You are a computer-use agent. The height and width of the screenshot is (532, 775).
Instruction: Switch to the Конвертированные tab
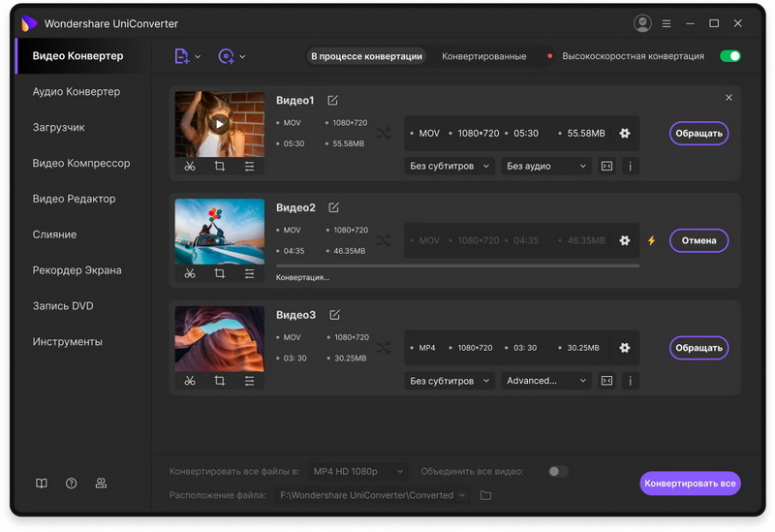pyautogui.click(x=484, y=57)
